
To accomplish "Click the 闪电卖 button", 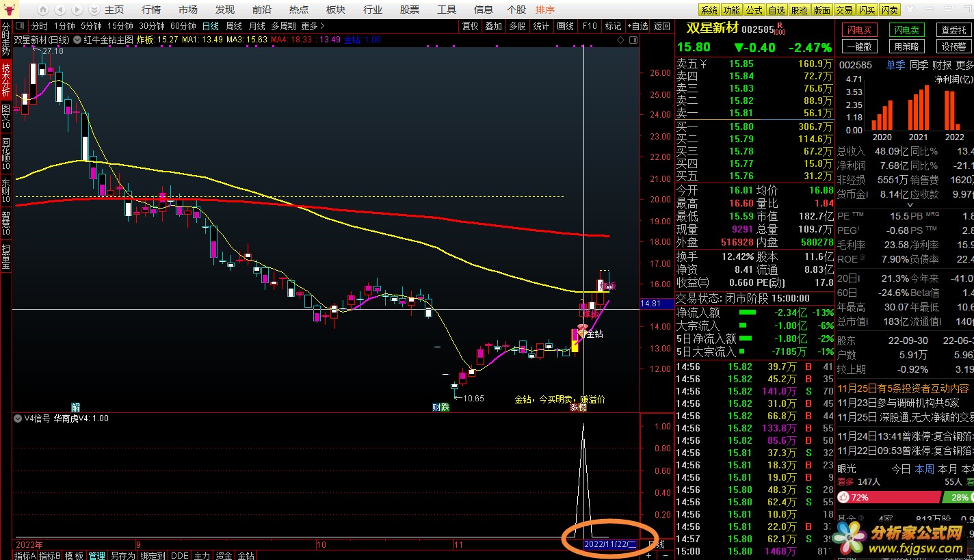I will pyautogui.click(x=907, y=30).
